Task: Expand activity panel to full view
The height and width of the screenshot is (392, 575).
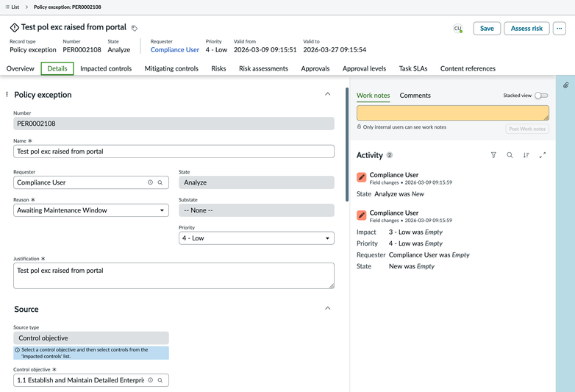Action: (542, 155)
